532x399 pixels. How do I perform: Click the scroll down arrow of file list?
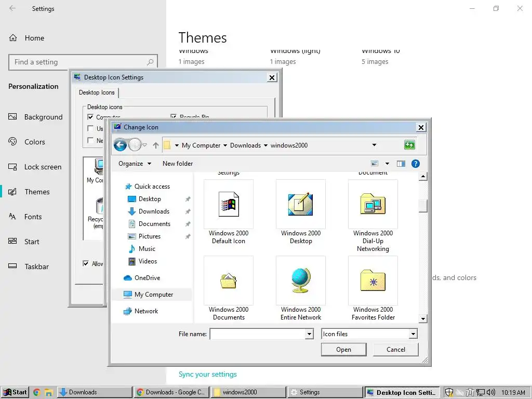(x=423, y=318)
